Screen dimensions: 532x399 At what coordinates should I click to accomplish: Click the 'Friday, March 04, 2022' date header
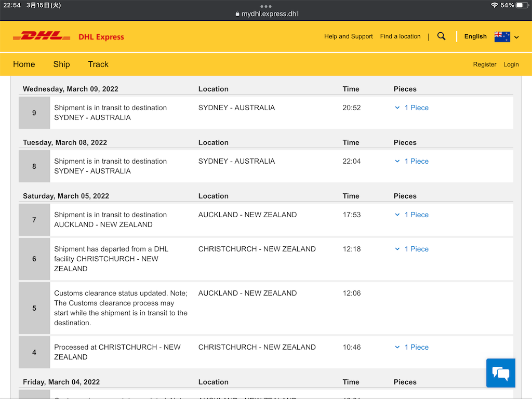[61, 382]
